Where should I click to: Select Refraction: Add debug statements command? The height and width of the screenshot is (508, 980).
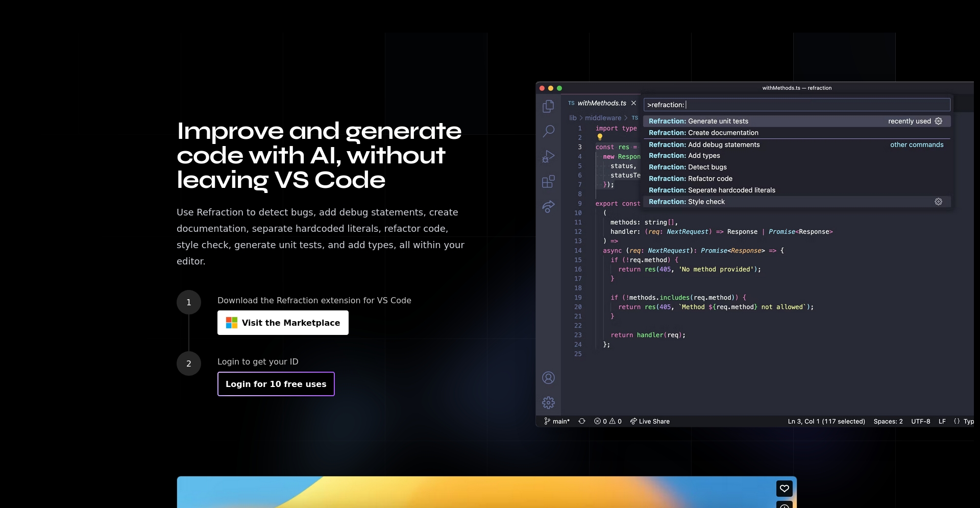(796, 144)
